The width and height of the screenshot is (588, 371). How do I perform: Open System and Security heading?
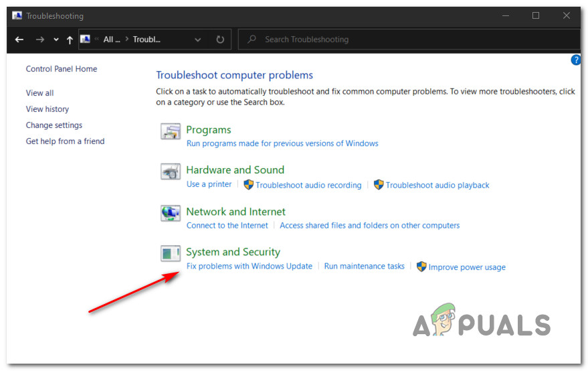(233, 252)
